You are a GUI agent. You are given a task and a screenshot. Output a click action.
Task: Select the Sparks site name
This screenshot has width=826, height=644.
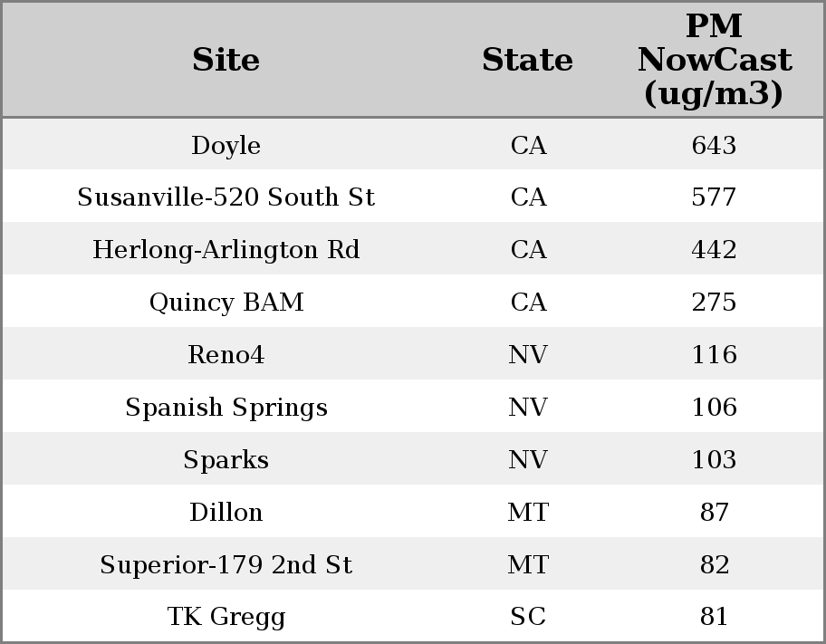(x=226, y=460)
